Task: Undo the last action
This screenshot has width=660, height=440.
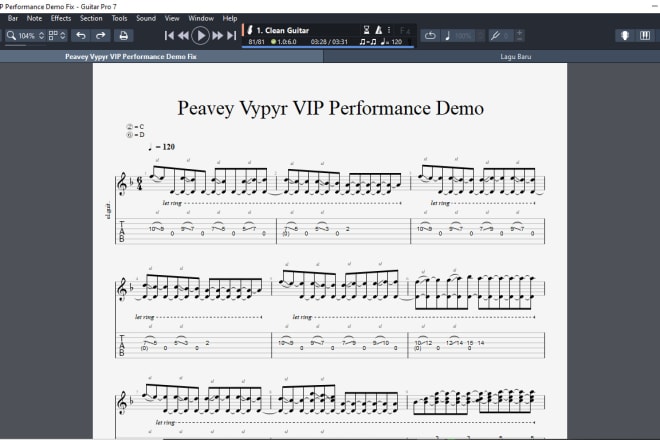Action: (81, 36)
